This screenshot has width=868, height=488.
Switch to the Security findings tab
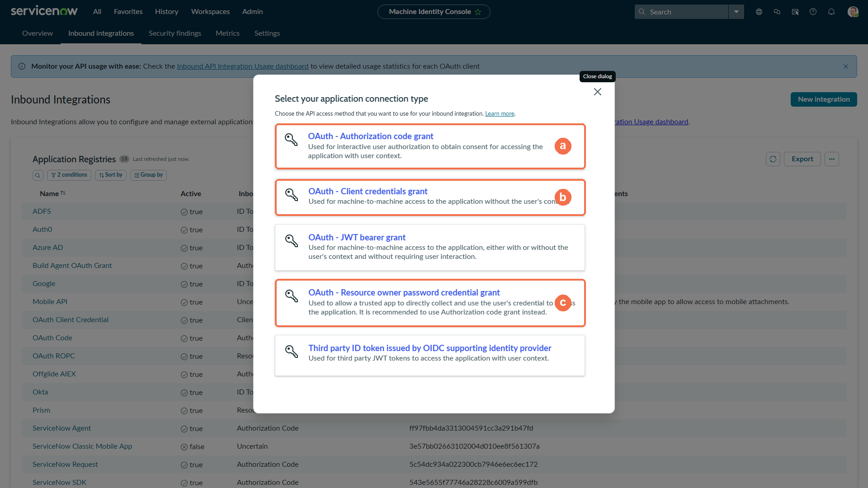pos(175,33)
